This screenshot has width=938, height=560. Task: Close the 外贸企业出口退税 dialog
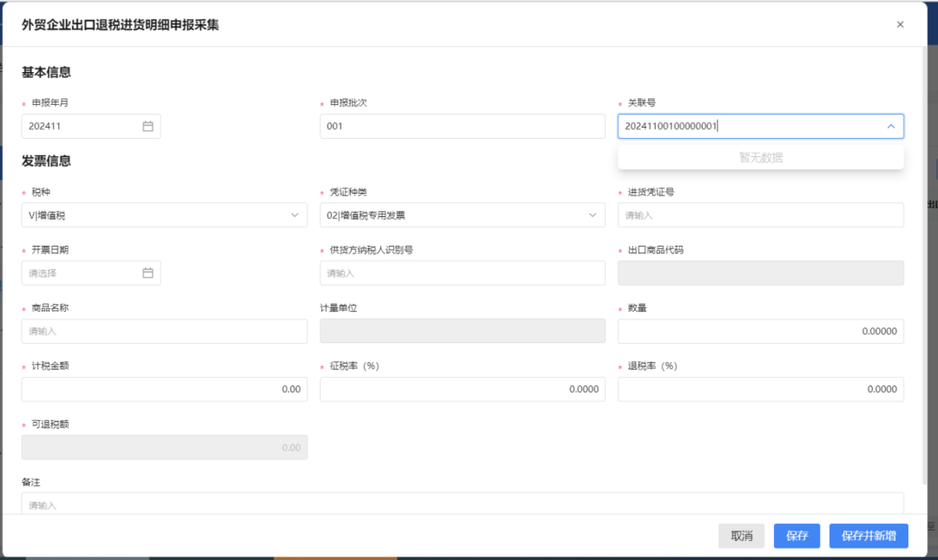[x=901, y=23]
